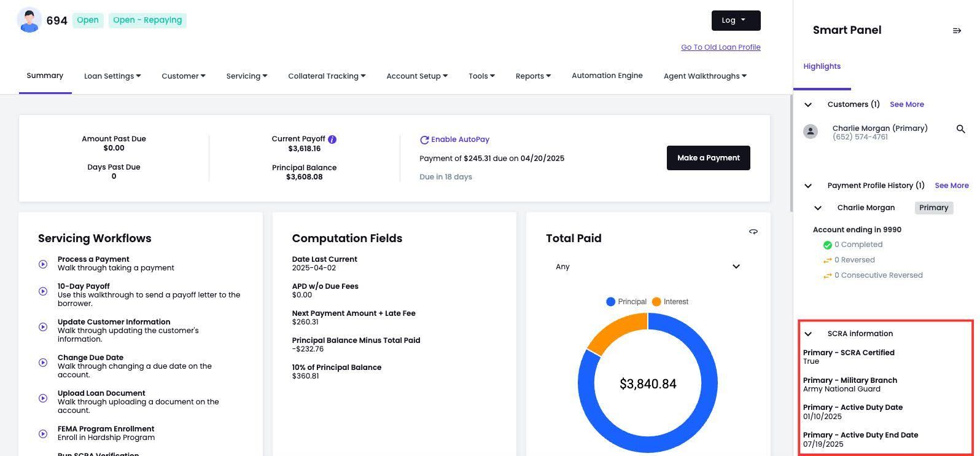This screenshot has width=980, height=456.
Task: Open the Servicing menu
Action: pos(246,76)
